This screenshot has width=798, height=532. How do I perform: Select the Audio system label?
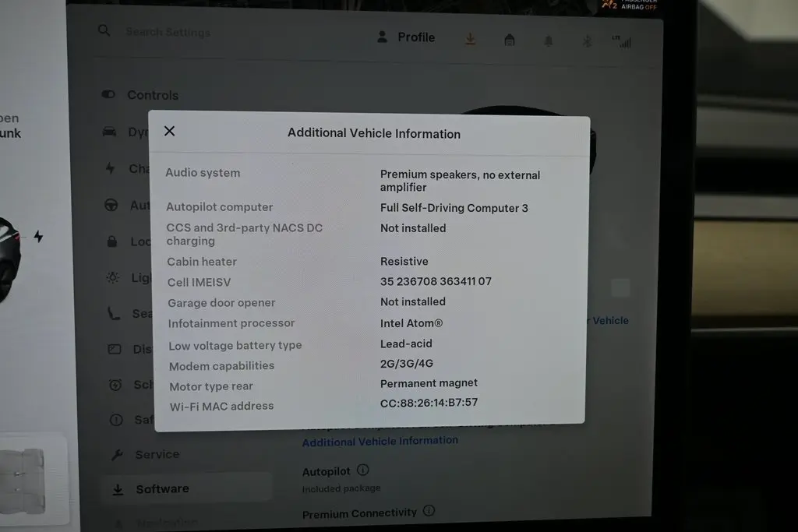pyautogui.click(x=203, y=173)
